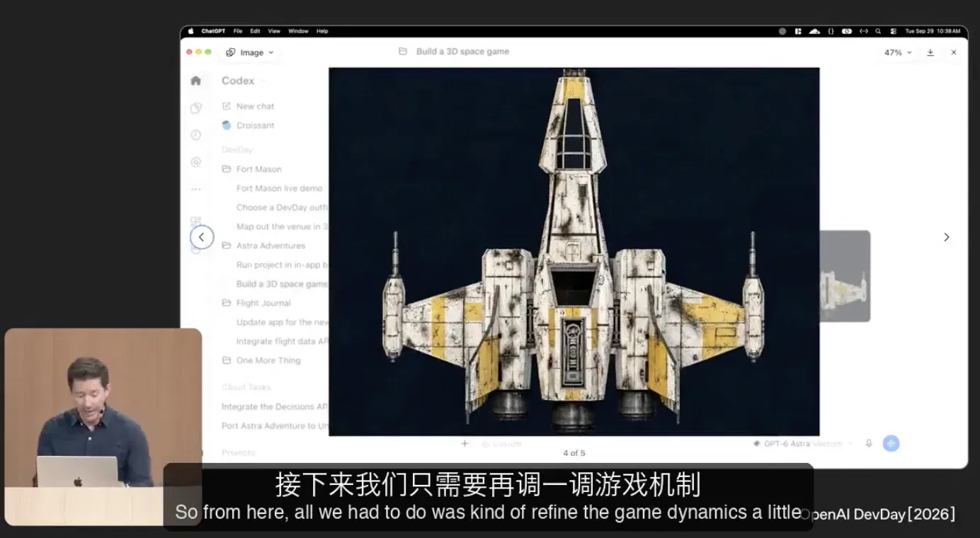The image size is (980, 538).
Task: Open the Edit menu
Action: (255, 31)
